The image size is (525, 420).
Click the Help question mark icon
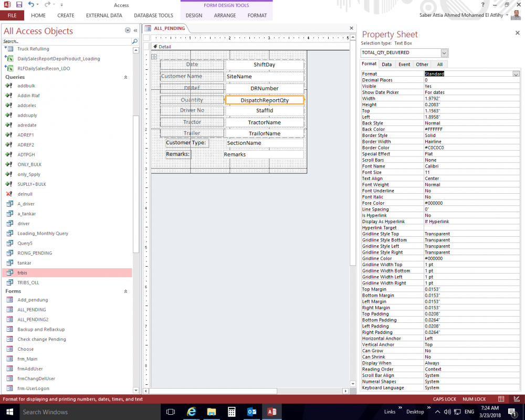click(482, 5)
